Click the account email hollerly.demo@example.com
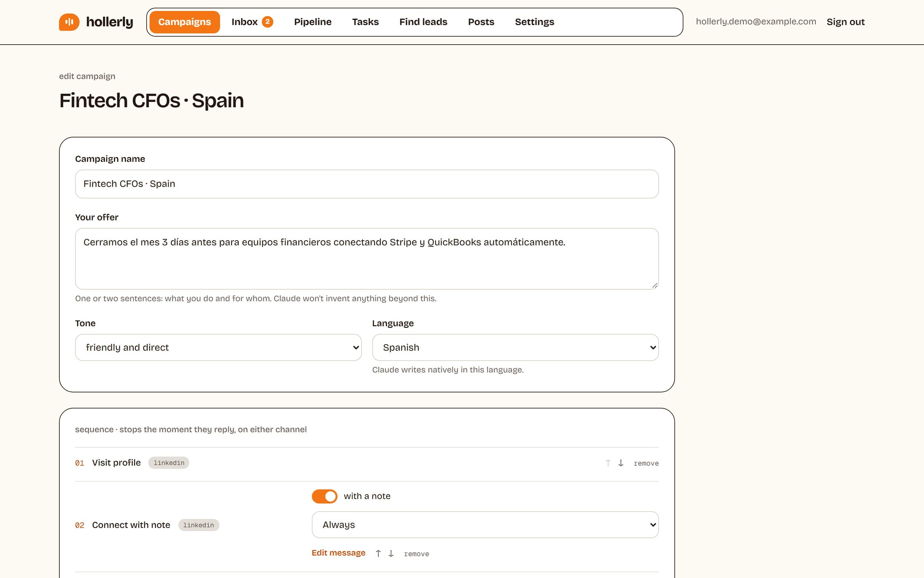Viewport: 924px width, 578px height. point(756,22)
